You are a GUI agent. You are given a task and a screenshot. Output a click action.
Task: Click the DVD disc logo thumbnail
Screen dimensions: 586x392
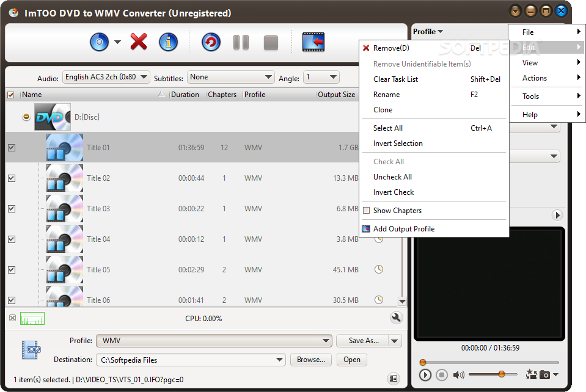click(x=53, y=117)
